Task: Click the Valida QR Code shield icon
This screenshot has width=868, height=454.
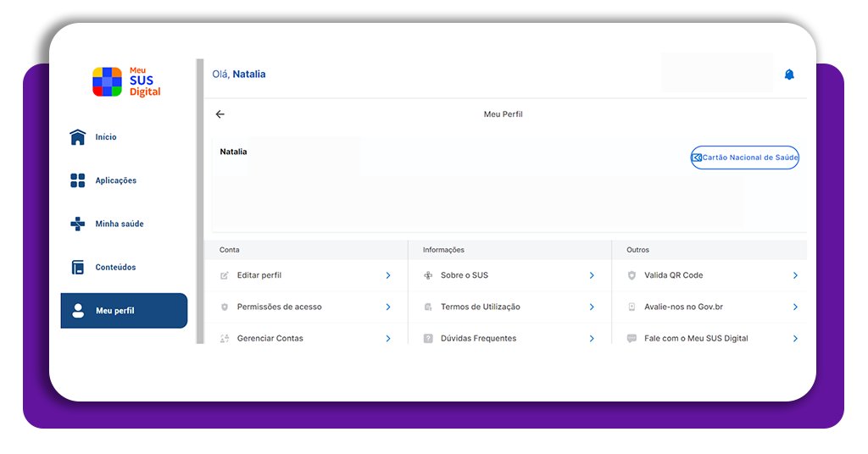Action: (632, 275)
